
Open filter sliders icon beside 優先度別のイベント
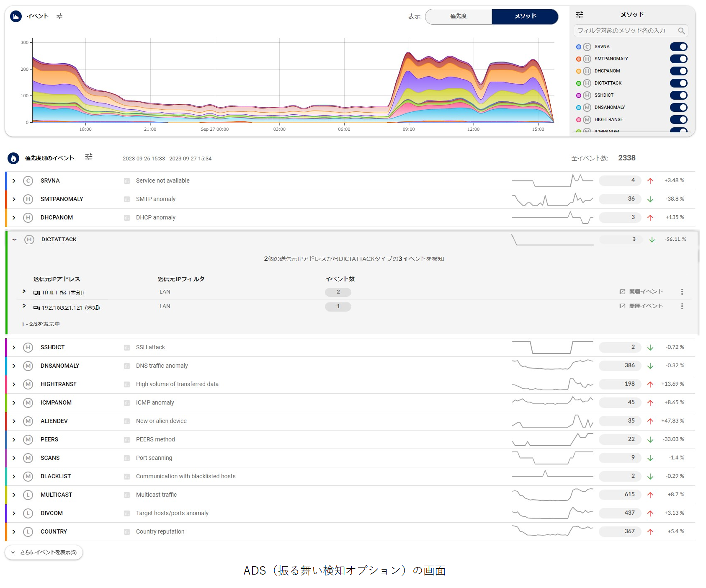89,157
